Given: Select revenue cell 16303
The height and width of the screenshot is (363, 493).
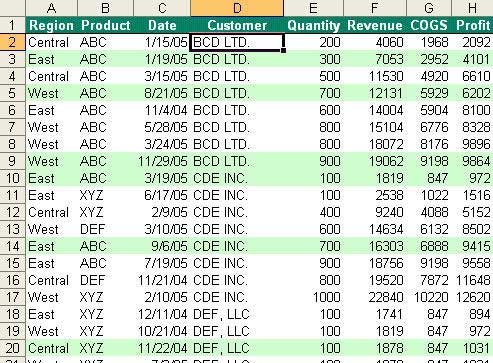Looking at the screenshot, I should coord(375,246).
